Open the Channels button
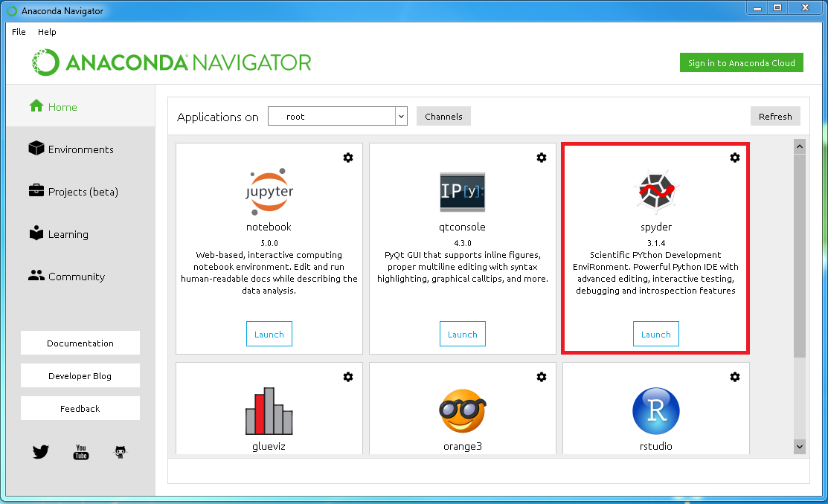This screenshot has width=828, height=504. 443,117
